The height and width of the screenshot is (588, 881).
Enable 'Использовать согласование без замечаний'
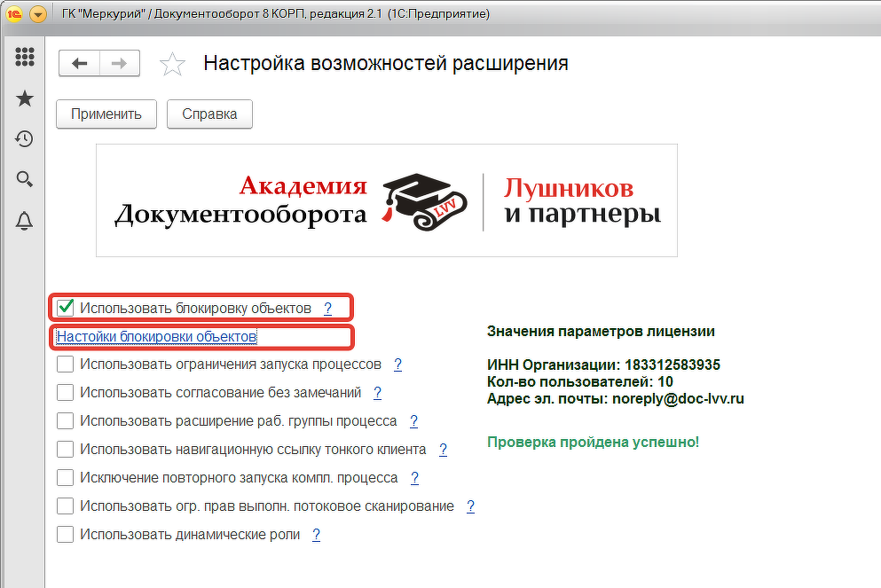pyautogui.click(x=65, y=392)
